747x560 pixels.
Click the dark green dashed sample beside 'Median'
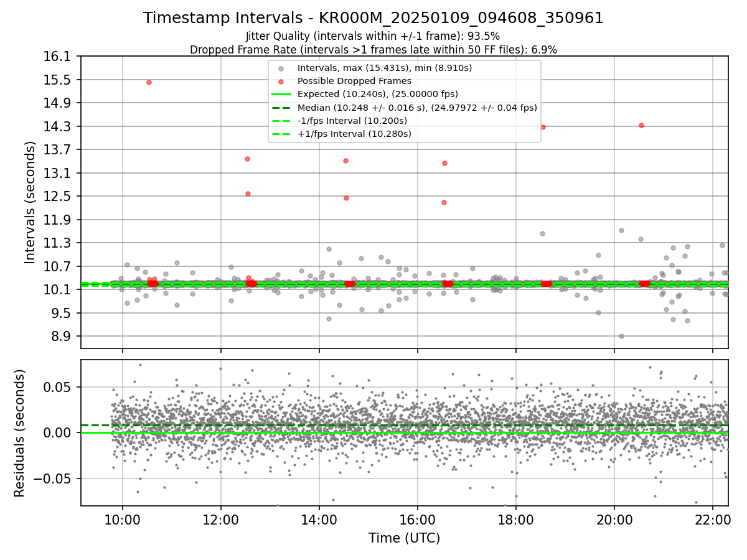pyautogui.click(x=282, y=108)
